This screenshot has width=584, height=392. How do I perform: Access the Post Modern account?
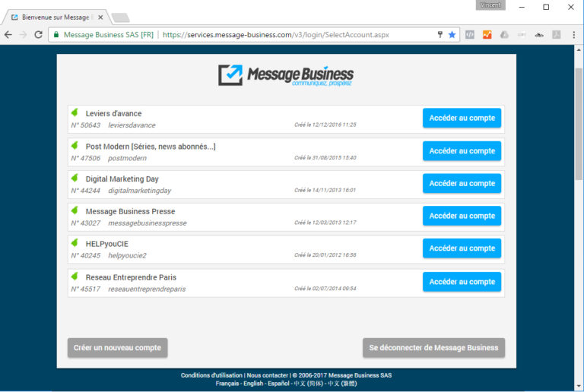pos(462,150)
